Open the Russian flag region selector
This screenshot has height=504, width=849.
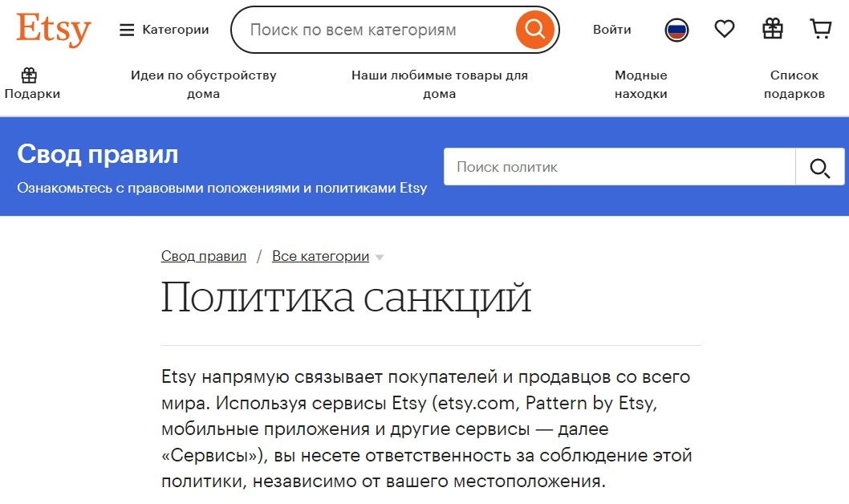coord(676,30)
